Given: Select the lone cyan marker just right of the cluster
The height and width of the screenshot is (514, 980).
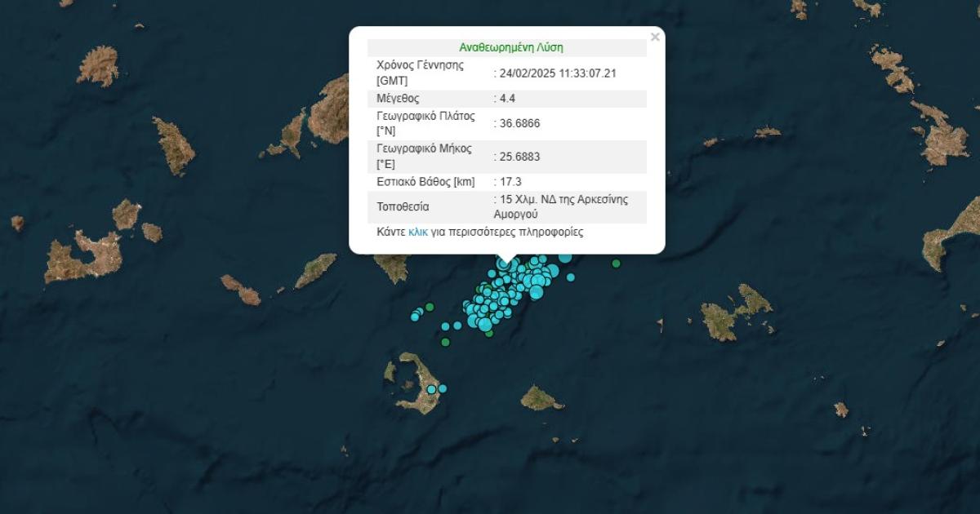Looking at the screenshot, I should (571, 277).
